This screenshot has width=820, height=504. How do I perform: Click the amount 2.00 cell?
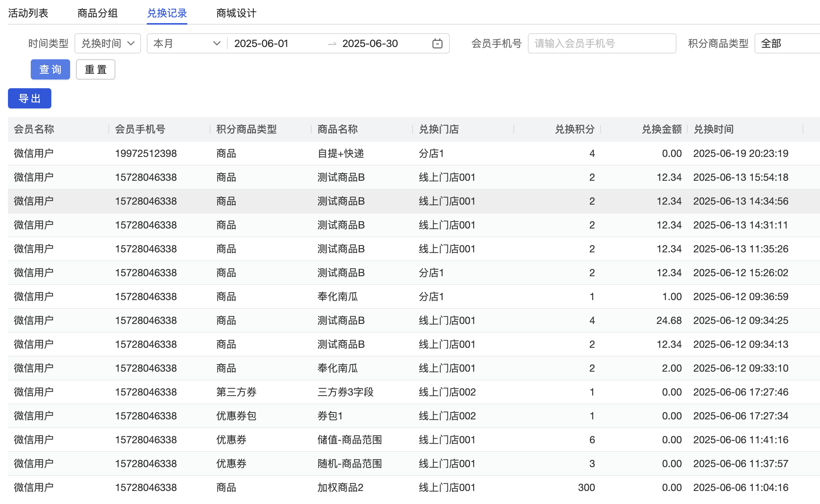pyautogui.click(x=672, y=368)
